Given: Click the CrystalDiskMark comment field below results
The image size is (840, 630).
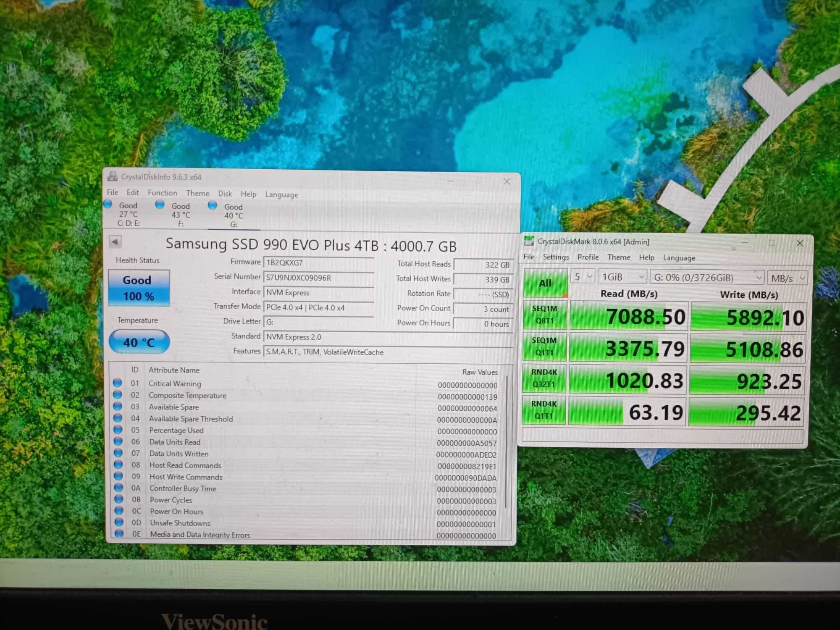Looking at the screenshot, I should (x=662, y=436).
